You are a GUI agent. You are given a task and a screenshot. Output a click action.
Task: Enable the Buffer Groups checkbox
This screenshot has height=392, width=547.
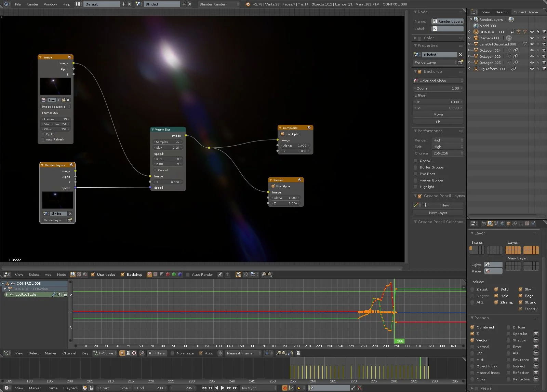416,167
